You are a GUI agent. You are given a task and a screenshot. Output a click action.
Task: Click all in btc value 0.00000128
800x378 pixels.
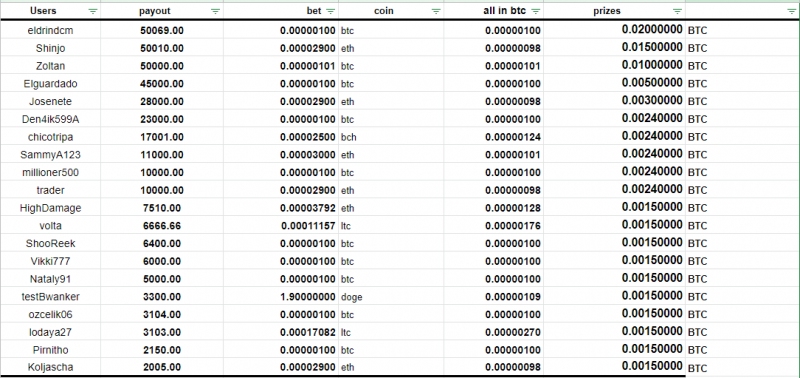click(513, 208)
